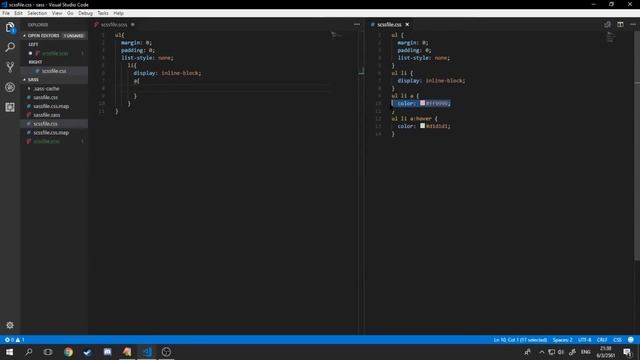Open the Tasks menu
Image resolution: width=640 pixels, height=360 pixels.
click(103, 13)
